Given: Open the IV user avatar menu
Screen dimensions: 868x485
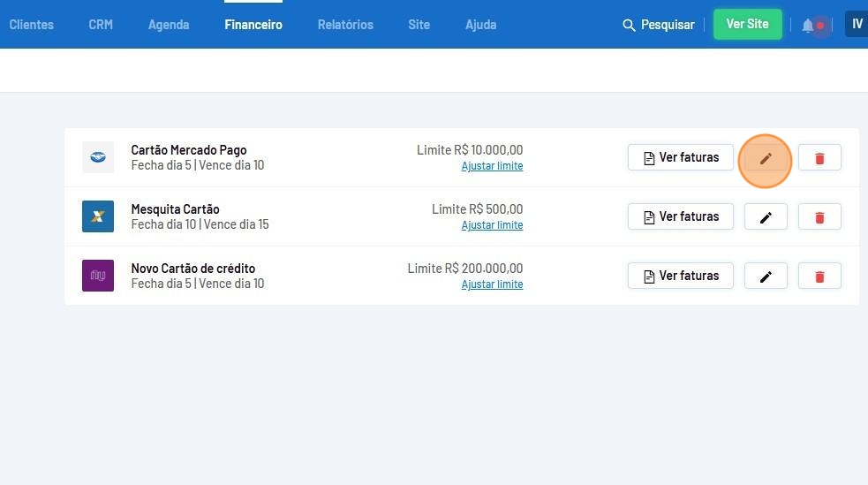Looking at the screenshot, I should 856,24.
